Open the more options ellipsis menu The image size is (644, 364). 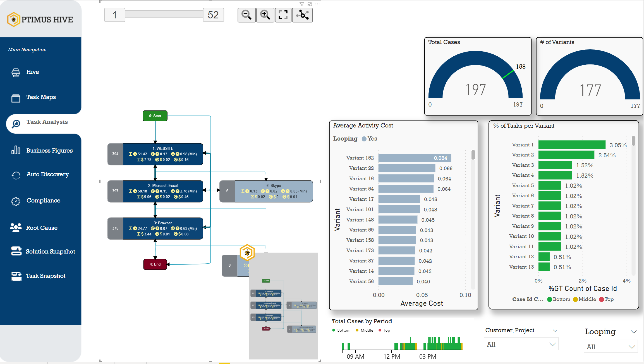(317, 4)
